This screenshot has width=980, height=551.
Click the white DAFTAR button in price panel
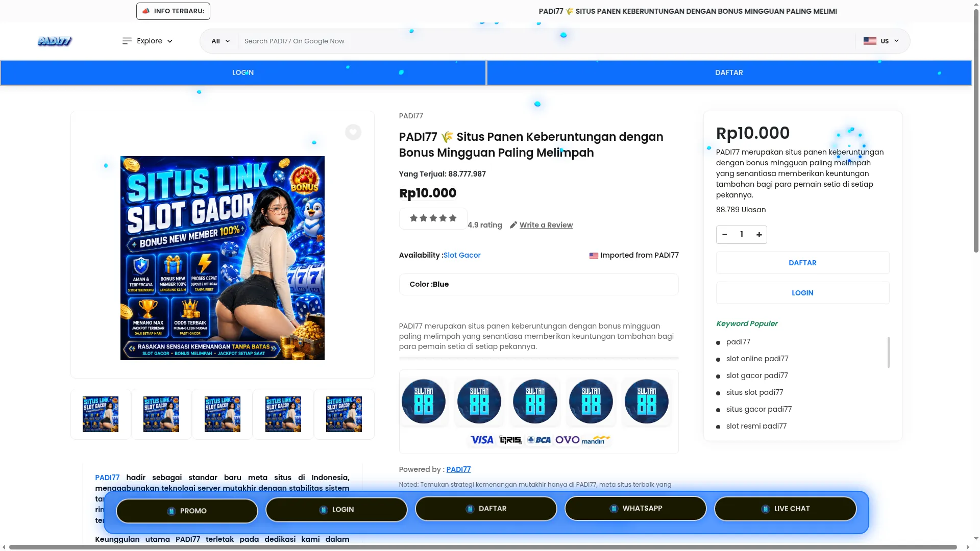pos(802,263)
